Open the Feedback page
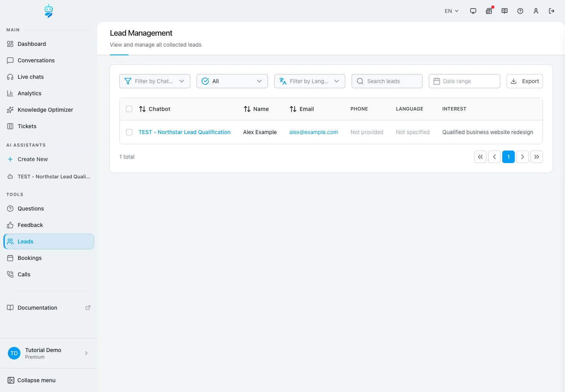The image size is (565, 392). [x=49, y=225]
